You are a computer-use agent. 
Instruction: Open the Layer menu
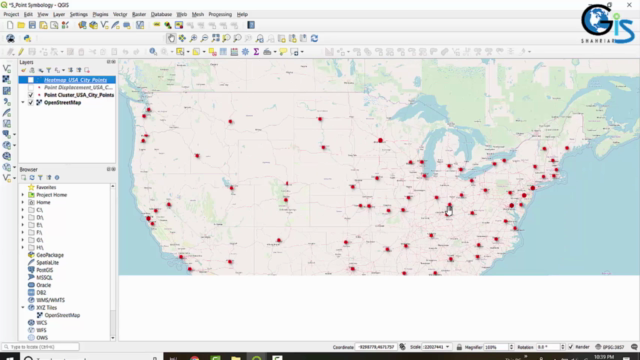59,14
